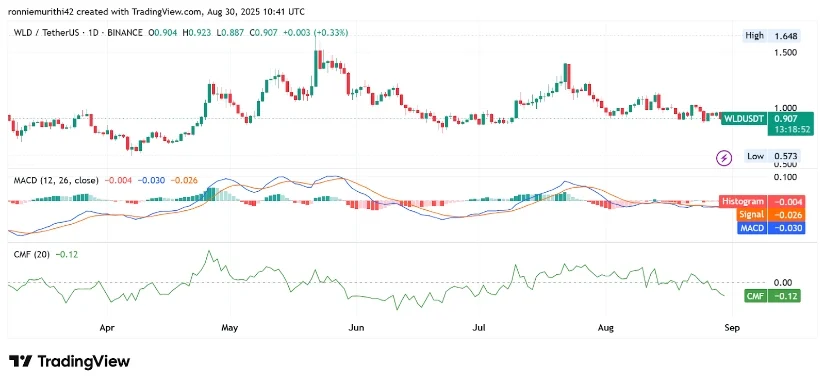Click the High 1.648 price marker
Screen dimensions: 825x384
pos(771,36)
